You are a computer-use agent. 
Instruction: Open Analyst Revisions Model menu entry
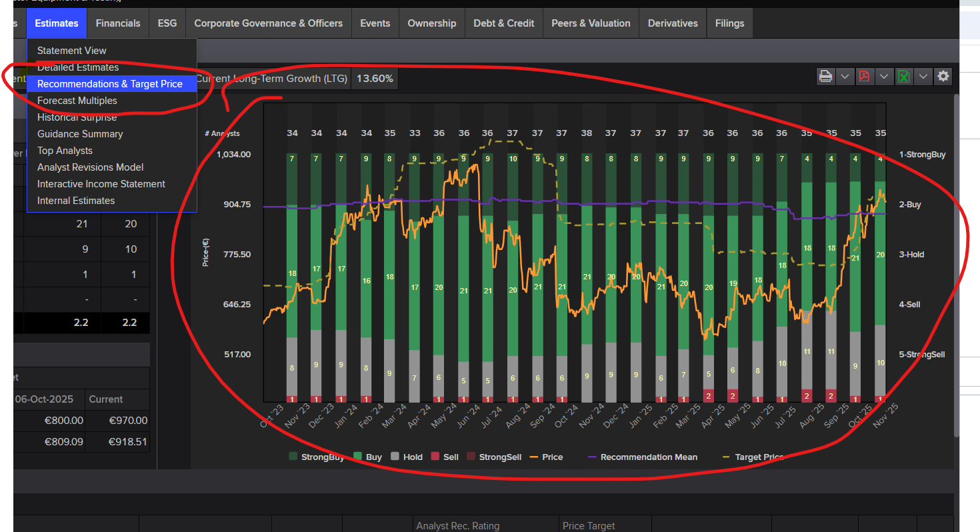tap(112, 167)
